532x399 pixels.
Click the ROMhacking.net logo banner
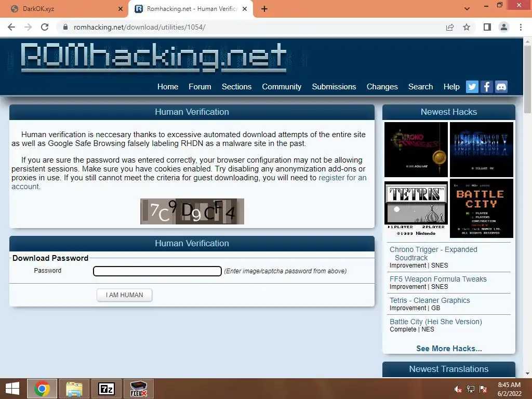click(154, 58)
